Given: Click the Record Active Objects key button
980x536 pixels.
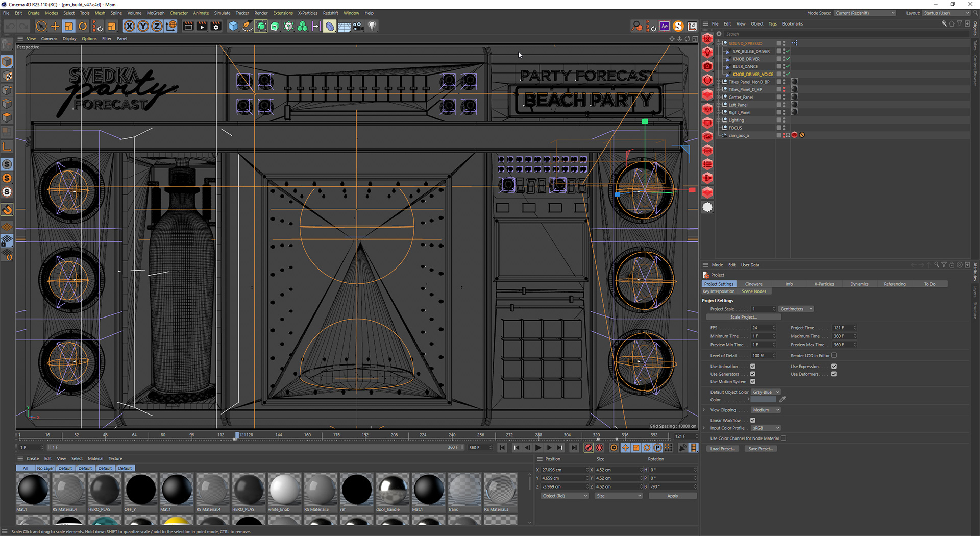Looking at the screenshot, I should coord(589,448).
